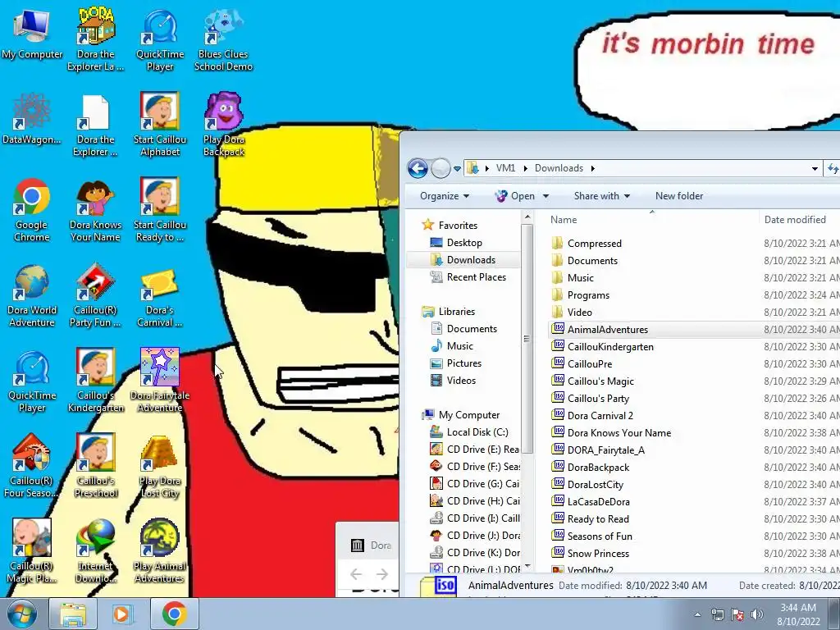Go back in Explorer window
Screen dimensions: 840x630
click(418, 168)
